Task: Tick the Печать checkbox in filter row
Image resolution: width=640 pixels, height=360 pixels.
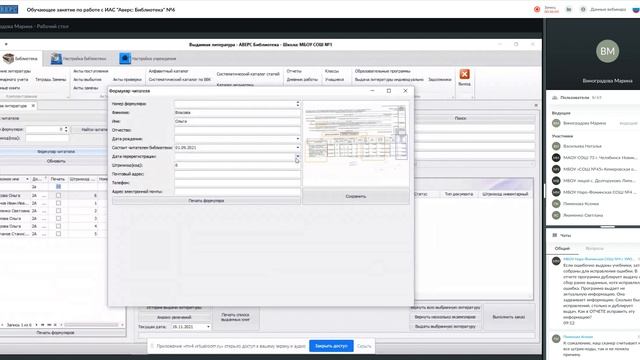Action: tap(58, 187)
